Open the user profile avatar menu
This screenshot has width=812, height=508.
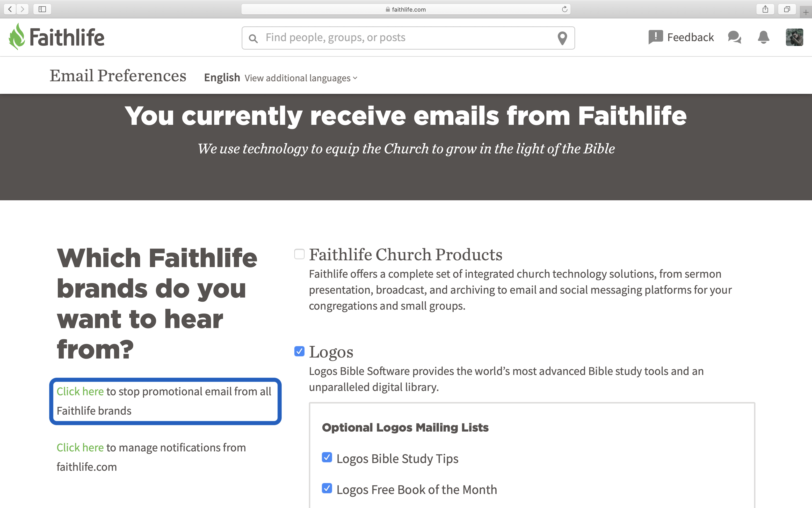794,37
